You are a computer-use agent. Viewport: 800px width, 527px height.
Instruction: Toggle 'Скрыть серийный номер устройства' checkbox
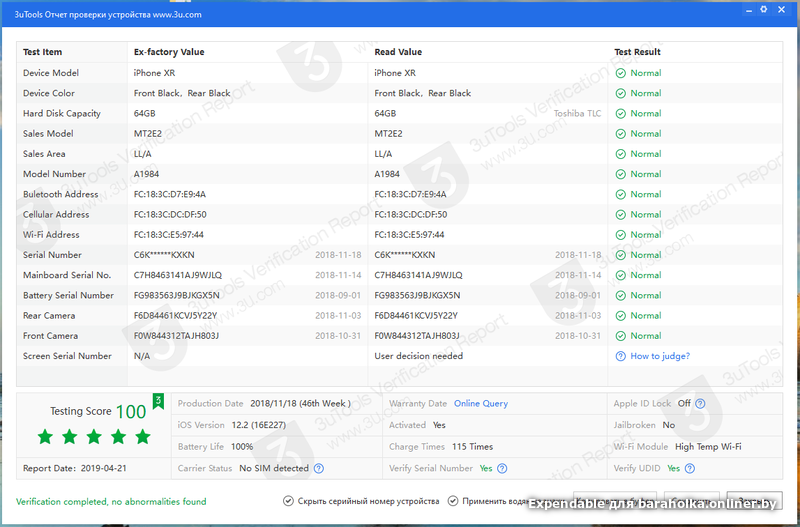(x=288, y=501)
